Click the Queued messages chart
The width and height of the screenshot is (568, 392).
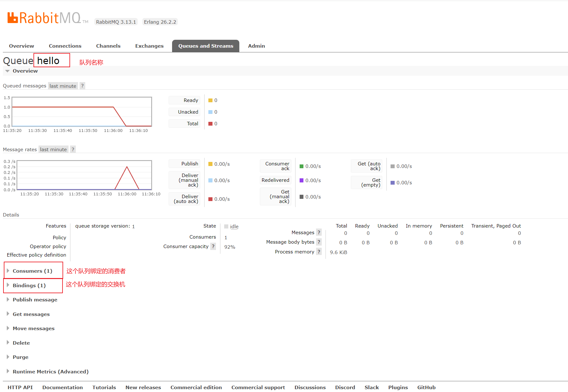click(x=82, y=112)
